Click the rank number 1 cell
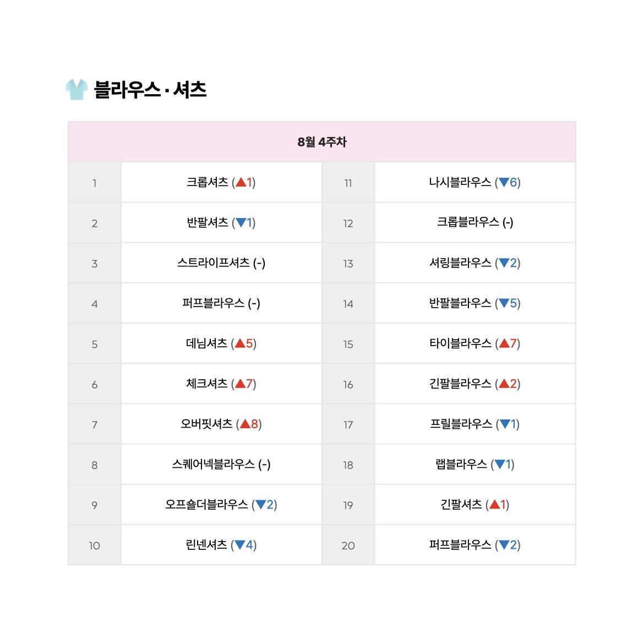644x644 pixels. 95,183
